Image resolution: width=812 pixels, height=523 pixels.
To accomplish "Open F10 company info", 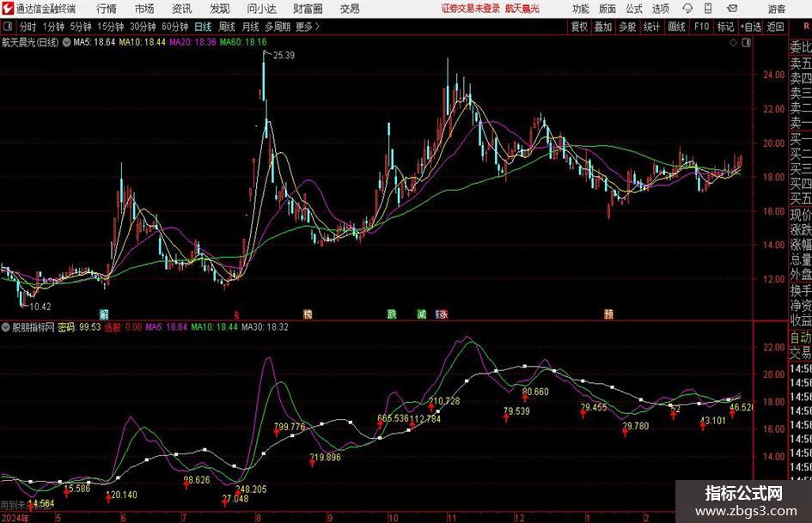I will [x=702, y=27].
